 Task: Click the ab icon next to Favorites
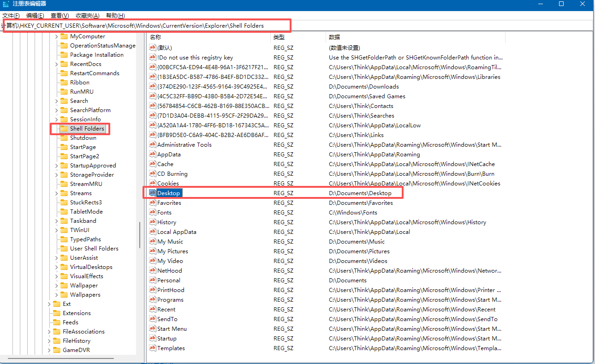[x=153, y=203]
